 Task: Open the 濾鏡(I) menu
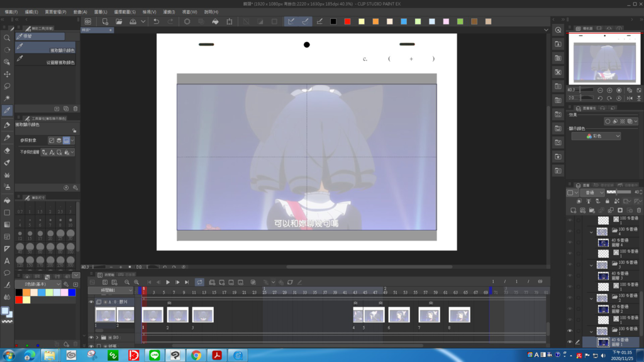pyautogui.click(x=169, y=12)
